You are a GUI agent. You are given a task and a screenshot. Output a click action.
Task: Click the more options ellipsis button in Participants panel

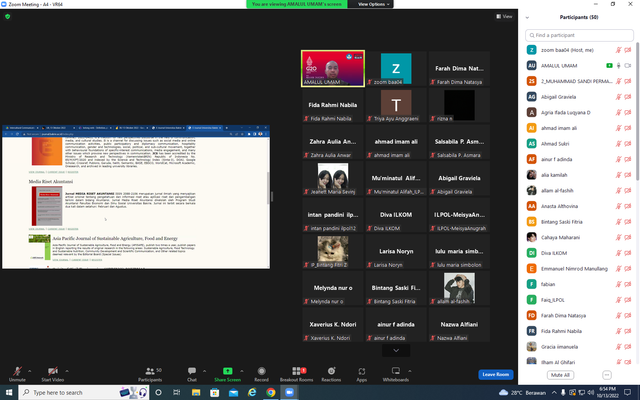click(607, 375)
